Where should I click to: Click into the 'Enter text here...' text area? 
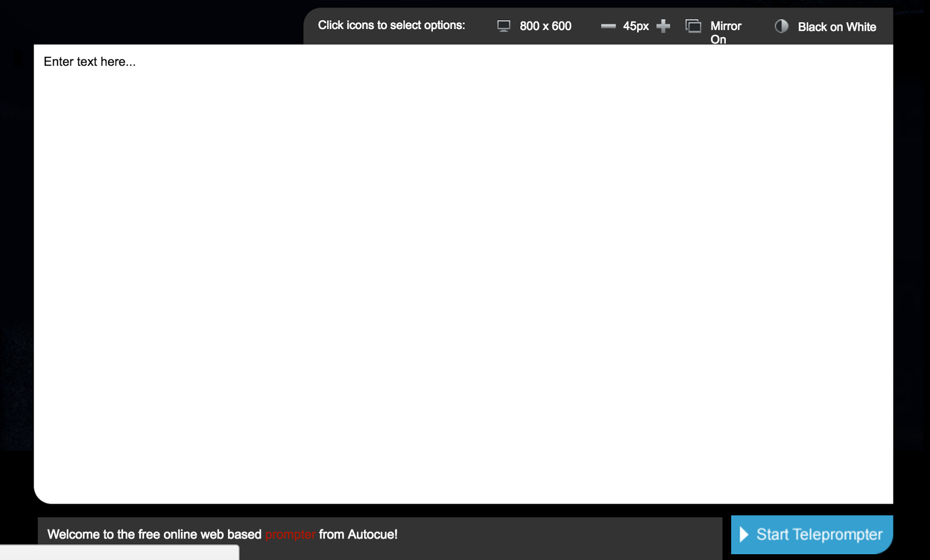coord(463,274)
